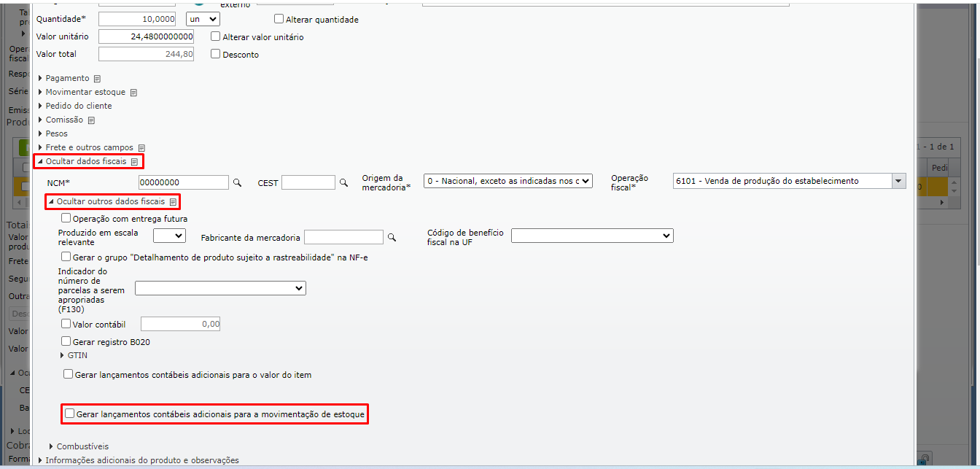
Task: Toggle Alterar valor unitário checkbox
Action: pyautogui.click(x=215, y=36)
